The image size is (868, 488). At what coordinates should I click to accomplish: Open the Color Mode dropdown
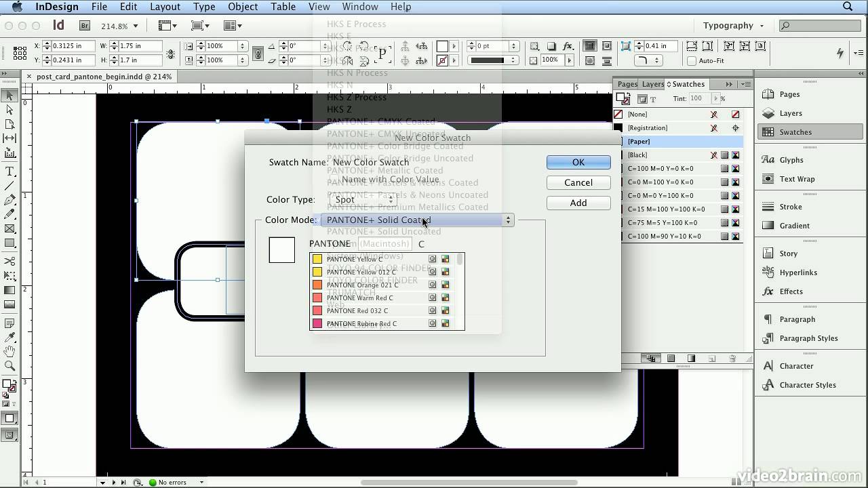coord(417,220)
